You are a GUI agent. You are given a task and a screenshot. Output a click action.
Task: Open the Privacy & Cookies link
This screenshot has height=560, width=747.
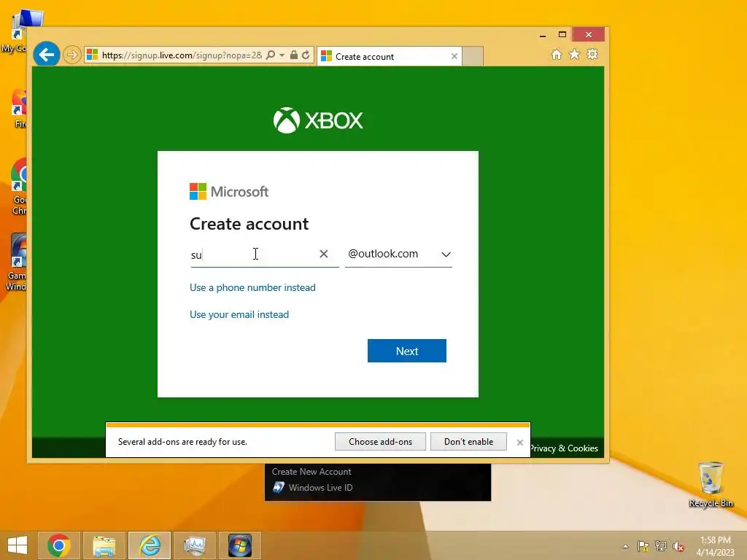pos(564,448)
